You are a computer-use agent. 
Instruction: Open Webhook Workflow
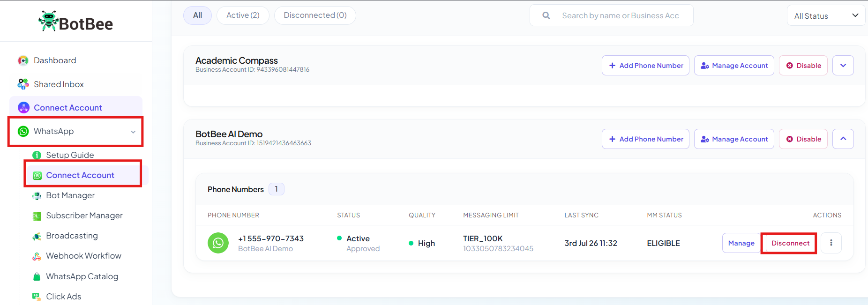click(x=83, y=256)
